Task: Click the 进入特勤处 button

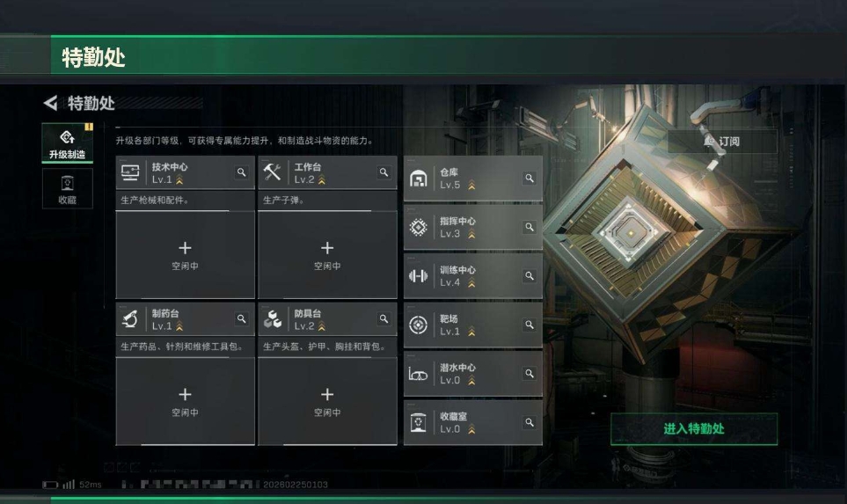Action: (694, 429)
